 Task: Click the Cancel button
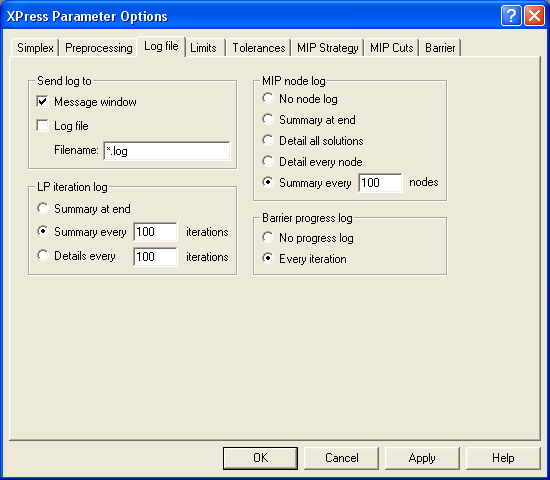tap(341, 458)
